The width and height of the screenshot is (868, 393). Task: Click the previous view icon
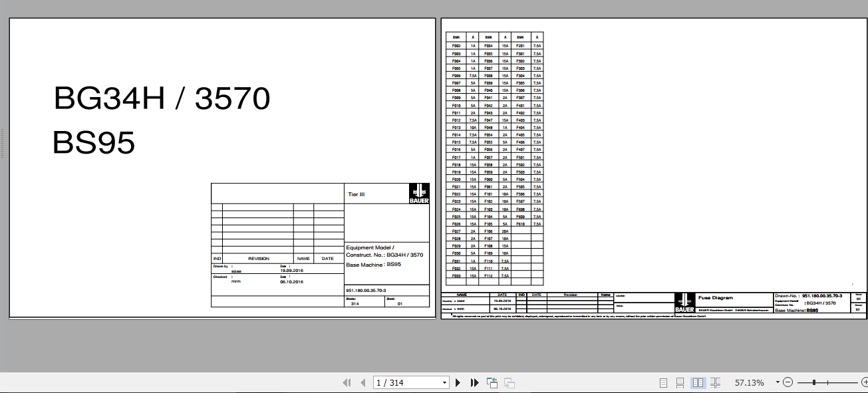point(493,382)
